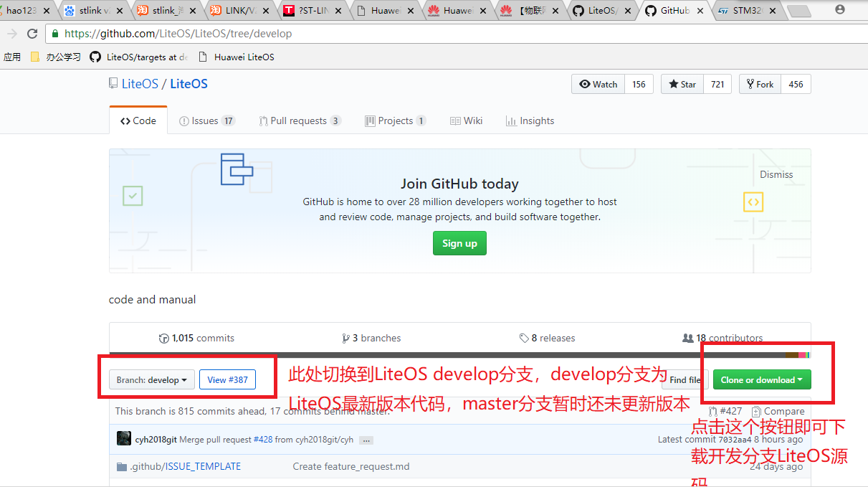
Task: Click in the browser address bar
Action: pos(287,33)
